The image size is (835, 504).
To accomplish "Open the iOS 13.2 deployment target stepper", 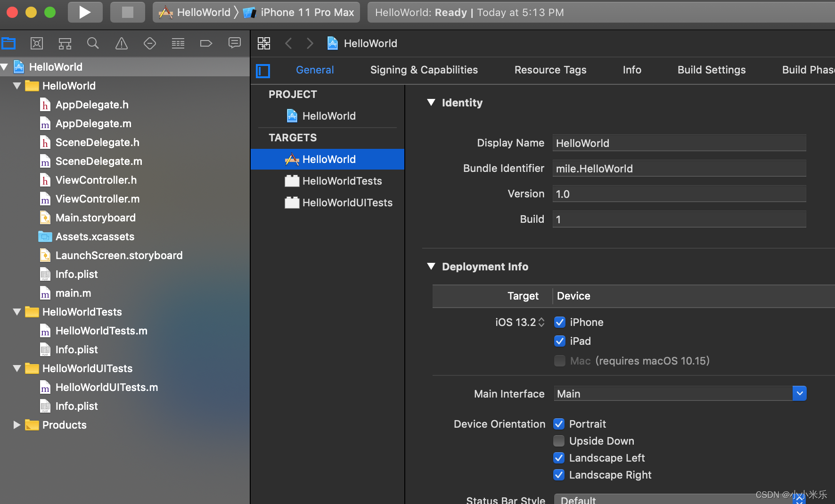I will 541,322.
